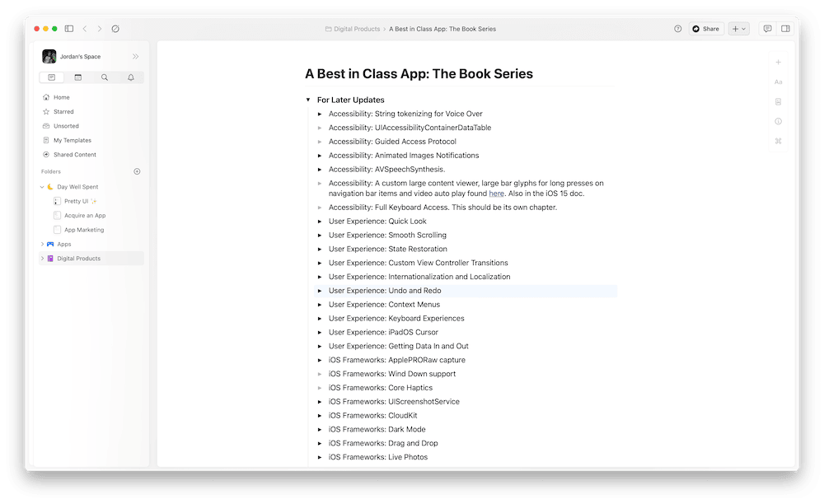Viewport: 824px width, 504px height.
Task: Collapse the 'For Later Updates' toggle list
Action: tap(308, 100)
